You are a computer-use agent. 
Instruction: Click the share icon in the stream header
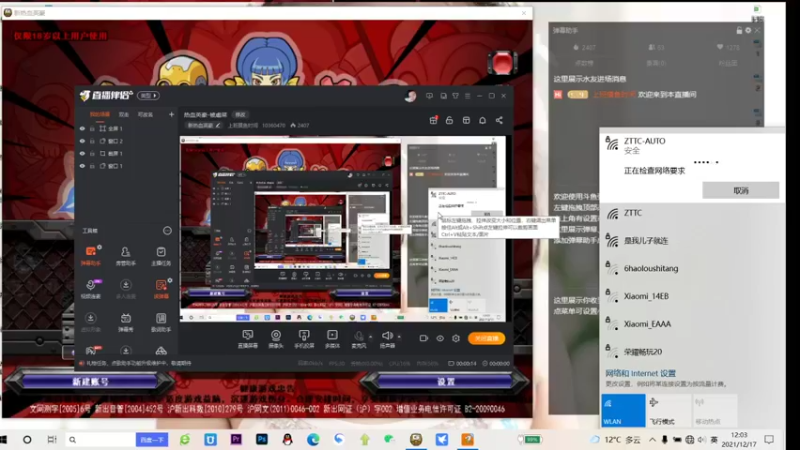click(x=499, y=120)
